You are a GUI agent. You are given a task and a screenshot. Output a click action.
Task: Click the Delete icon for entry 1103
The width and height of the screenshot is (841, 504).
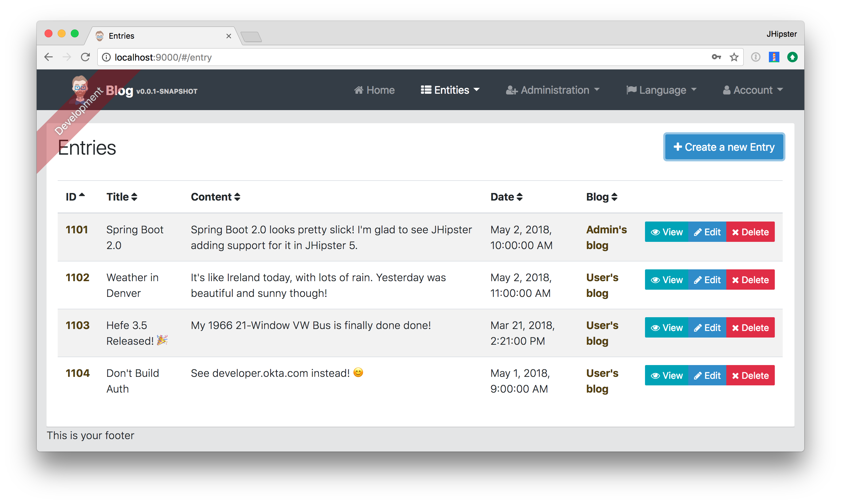pyautogui.click(x=750, y=327)
